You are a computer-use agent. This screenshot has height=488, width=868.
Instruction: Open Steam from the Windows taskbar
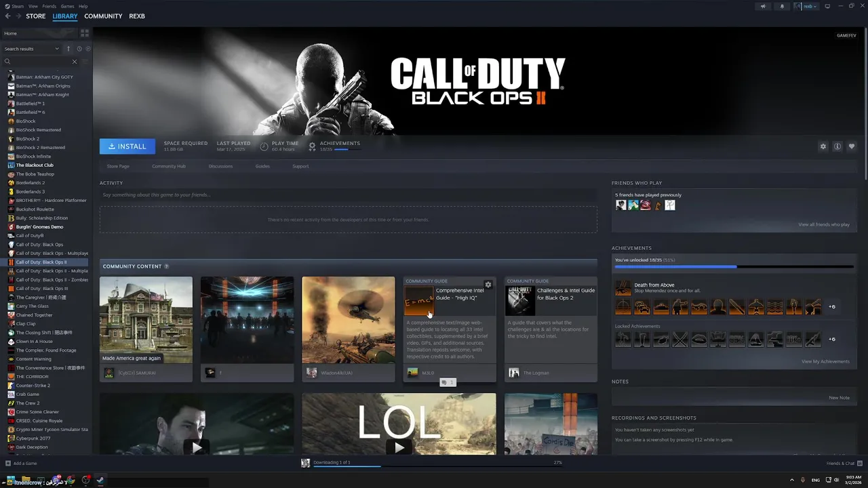100,480
